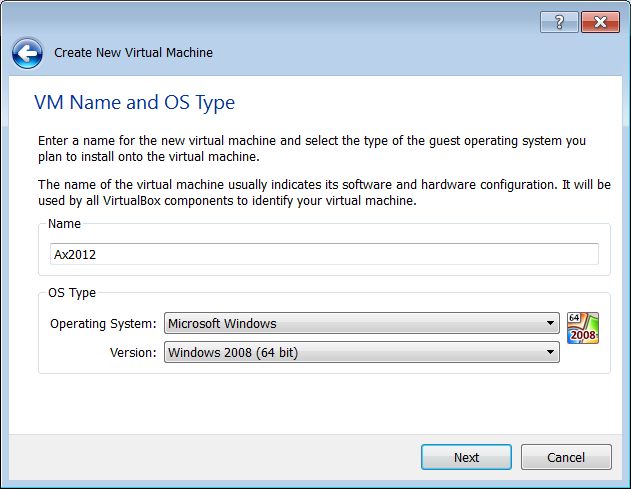This screenshot has width=631, height=489.
Task: Cancel the virtual machine wizard
Action: [x=566, y=457]
